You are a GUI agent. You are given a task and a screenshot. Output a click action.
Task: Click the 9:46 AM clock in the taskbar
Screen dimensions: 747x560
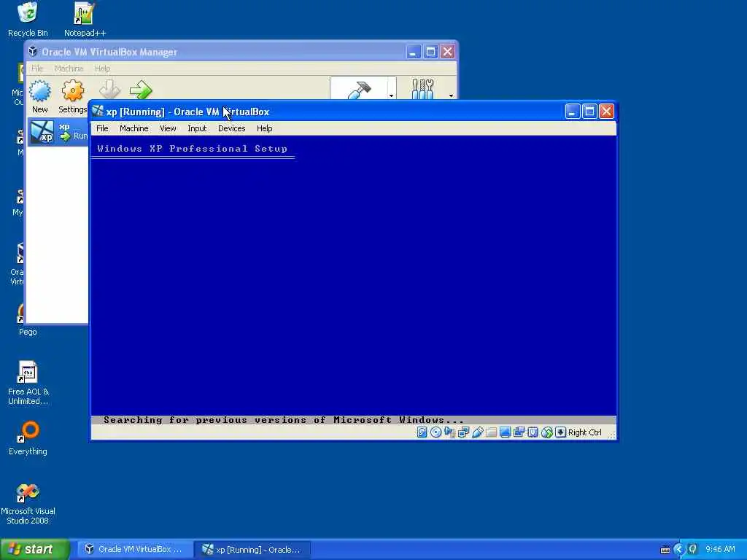pyautogui.click(x=720, y=550)
